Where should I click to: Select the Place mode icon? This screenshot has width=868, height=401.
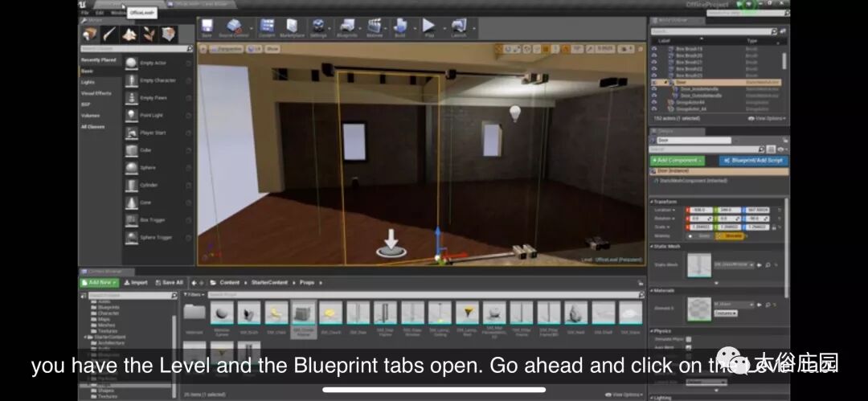[90, 35]
